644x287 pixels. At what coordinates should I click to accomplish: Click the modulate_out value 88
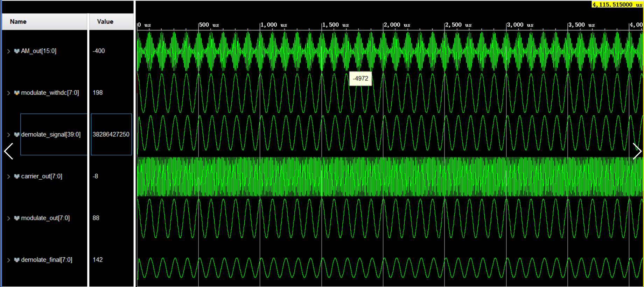pos(96,218)
